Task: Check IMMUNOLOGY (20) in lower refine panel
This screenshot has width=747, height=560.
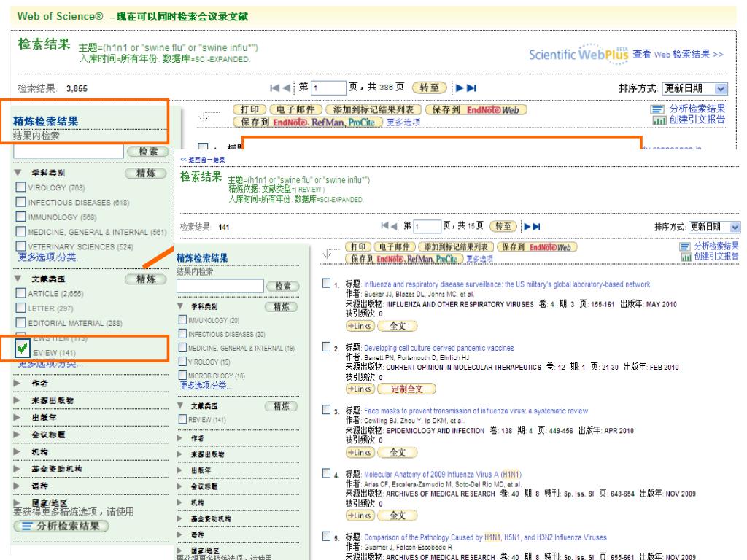Action: 182,319
